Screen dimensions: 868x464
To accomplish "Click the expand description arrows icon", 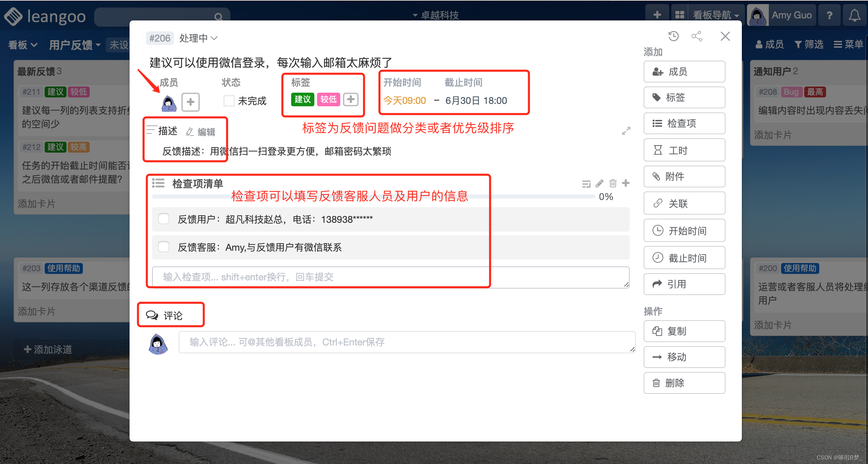I will click(x=626, y=131).
